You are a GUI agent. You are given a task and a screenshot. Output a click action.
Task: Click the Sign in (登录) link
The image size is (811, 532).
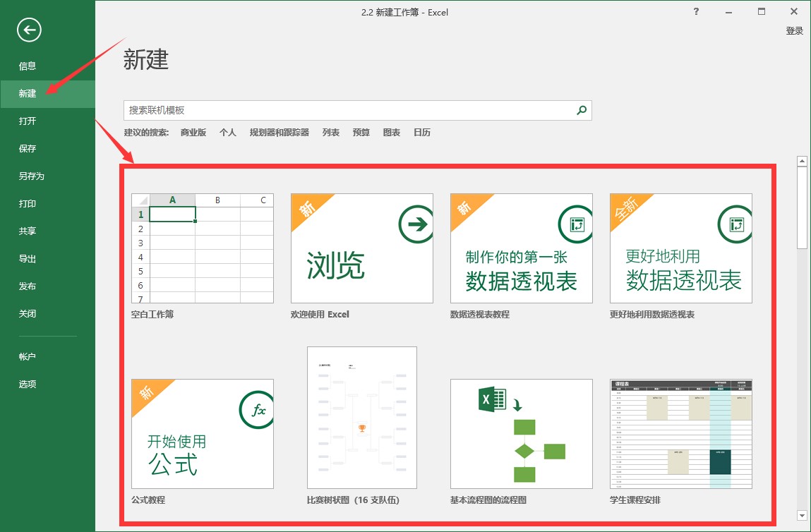point(795,31)
